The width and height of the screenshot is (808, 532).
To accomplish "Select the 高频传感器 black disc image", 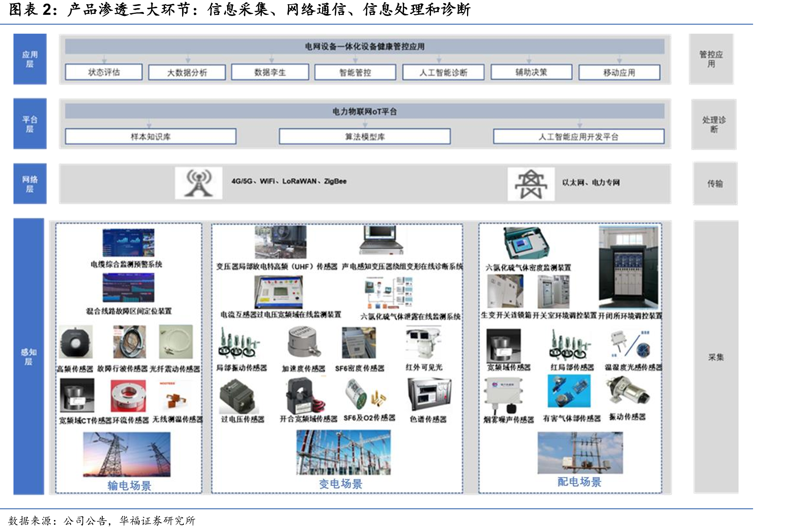I will [x=76, y=342].
